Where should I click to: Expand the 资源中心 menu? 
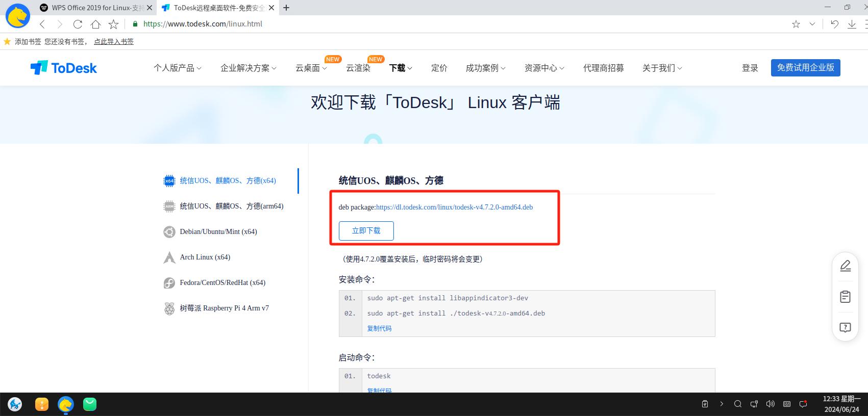click(x=544, y=68)
